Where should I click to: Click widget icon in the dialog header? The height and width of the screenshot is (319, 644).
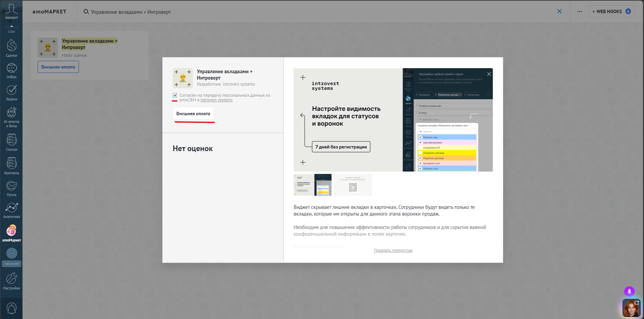[x=183, y=78]
